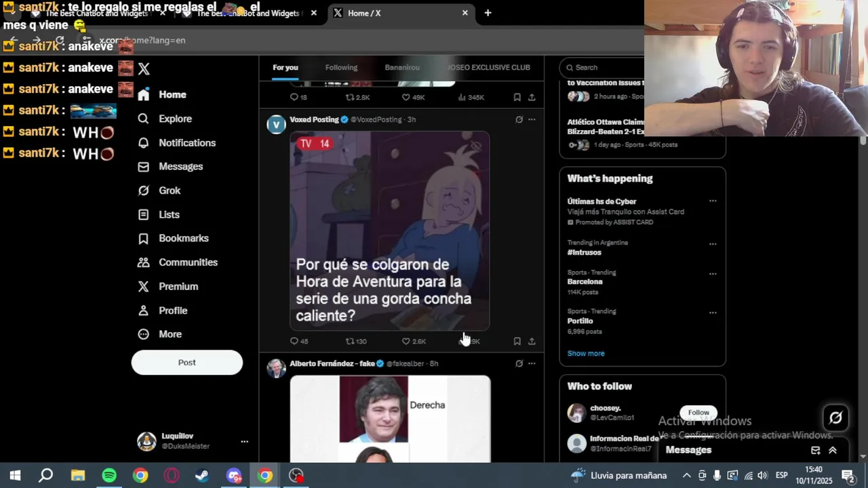Open options for Últimas hs de Cyber

(x=713, y=201)
